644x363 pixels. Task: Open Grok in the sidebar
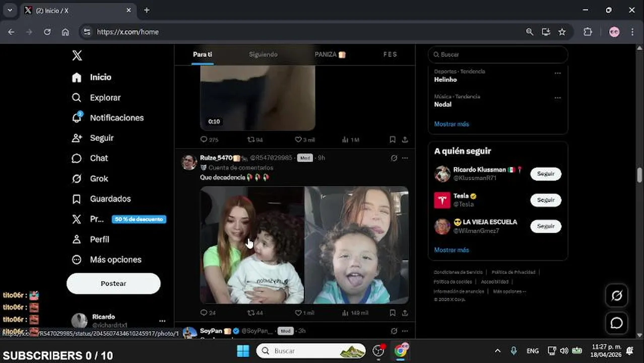click(x=90, y=178)
